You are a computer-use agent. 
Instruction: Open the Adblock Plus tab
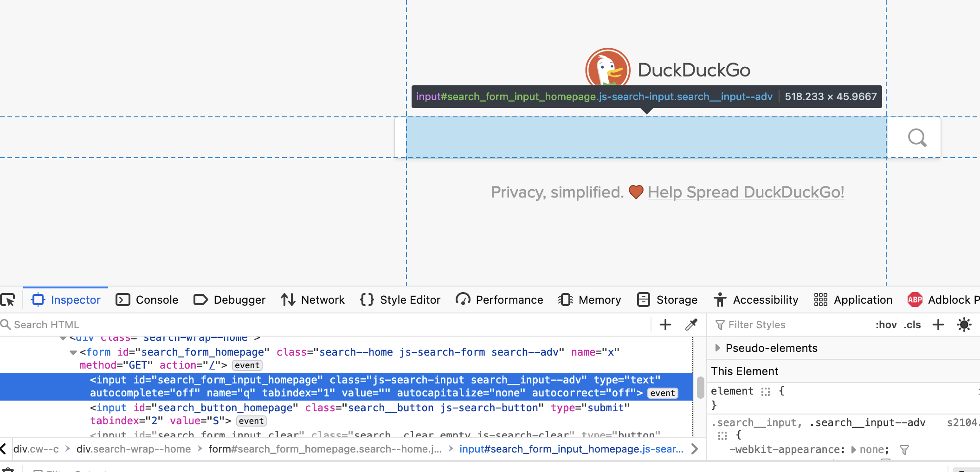pos(943,300)
